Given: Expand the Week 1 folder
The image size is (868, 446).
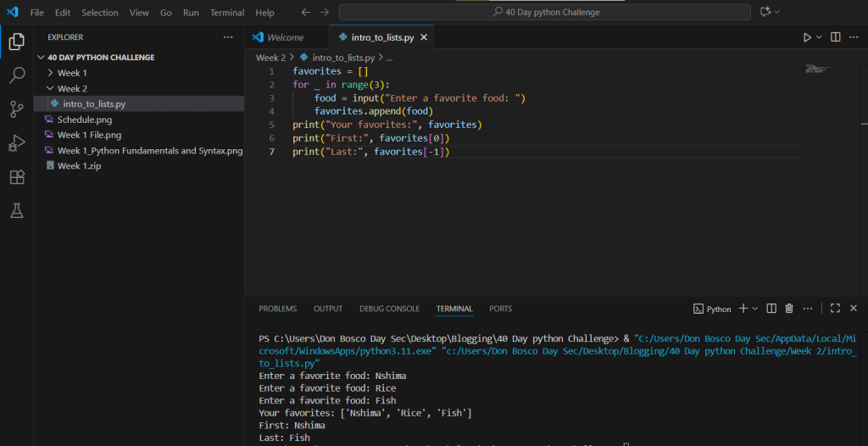Looking at the screenshot, I should [x=71, y=73].
